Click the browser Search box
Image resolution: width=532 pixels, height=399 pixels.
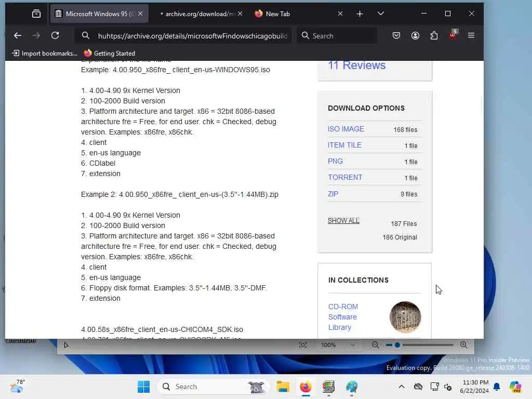pos(337,36)
